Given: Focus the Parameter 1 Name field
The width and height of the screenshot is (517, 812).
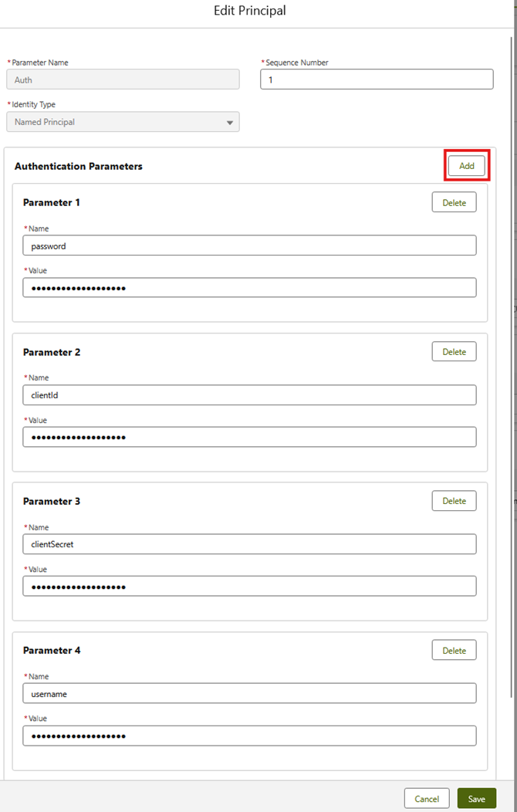Looking at the screenshot, I should [x=249, y=245].
